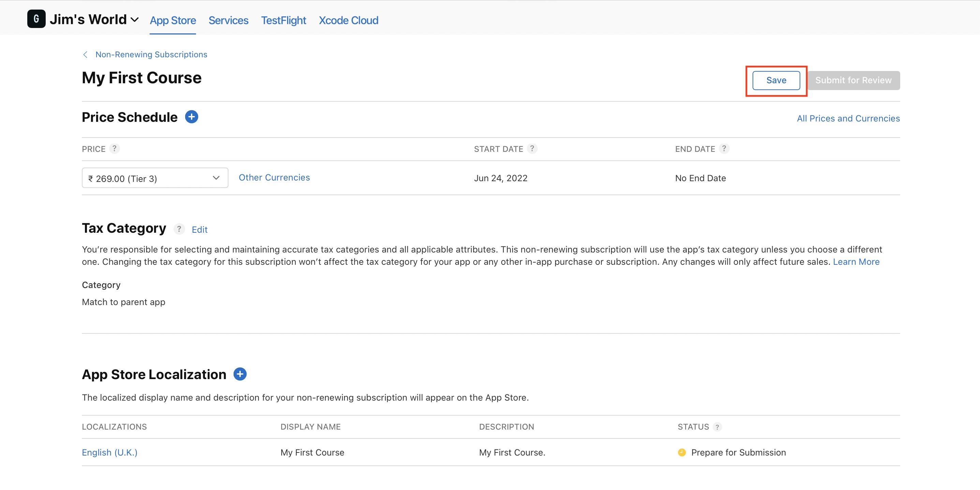Open the price tier dropdown
Viewport: 980px width, 490px height.
(155, 178)
